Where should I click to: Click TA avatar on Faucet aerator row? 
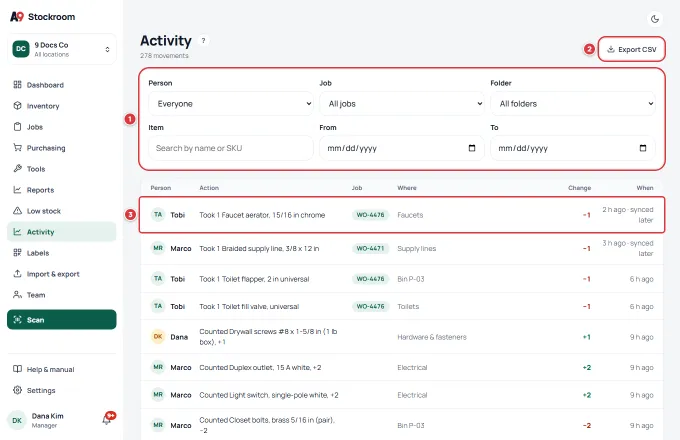tap(158, 215)
